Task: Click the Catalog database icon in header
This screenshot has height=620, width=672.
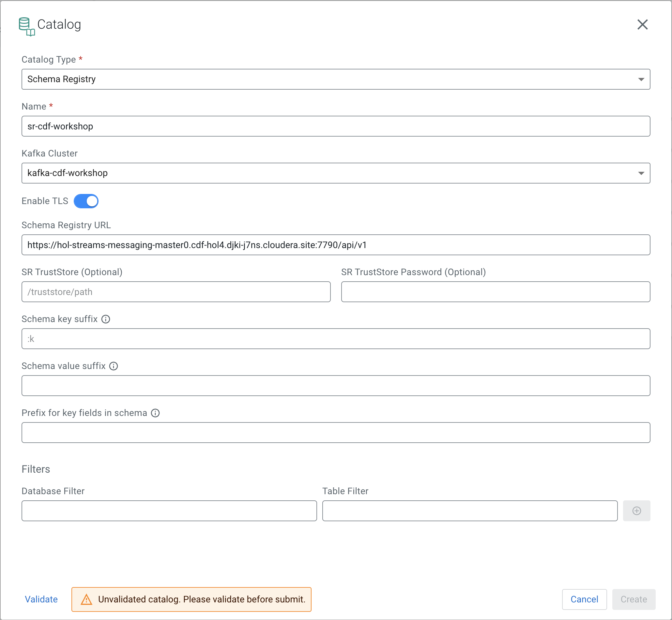Action: [26, 26]
